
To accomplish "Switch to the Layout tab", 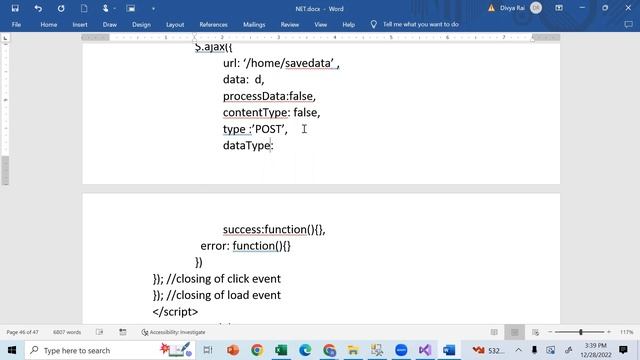I will pos(175,24).
